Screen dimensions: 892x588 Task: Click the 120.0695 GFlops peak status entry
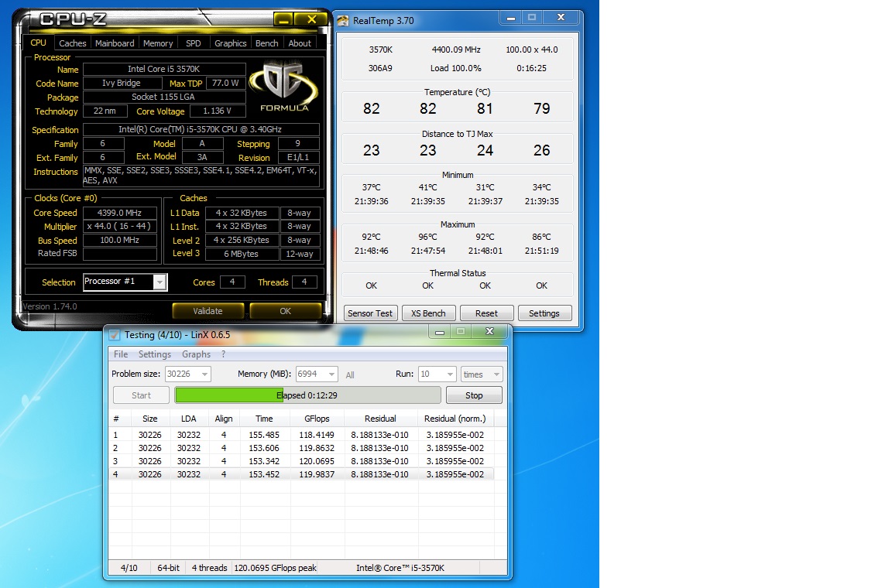click(x=275, y=568)
